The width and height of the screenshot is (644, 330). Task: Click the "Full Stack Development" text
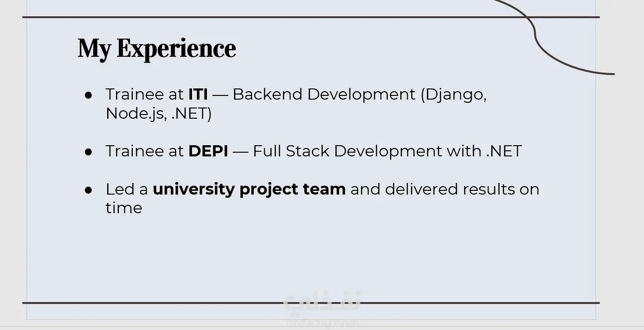(347, 151)
